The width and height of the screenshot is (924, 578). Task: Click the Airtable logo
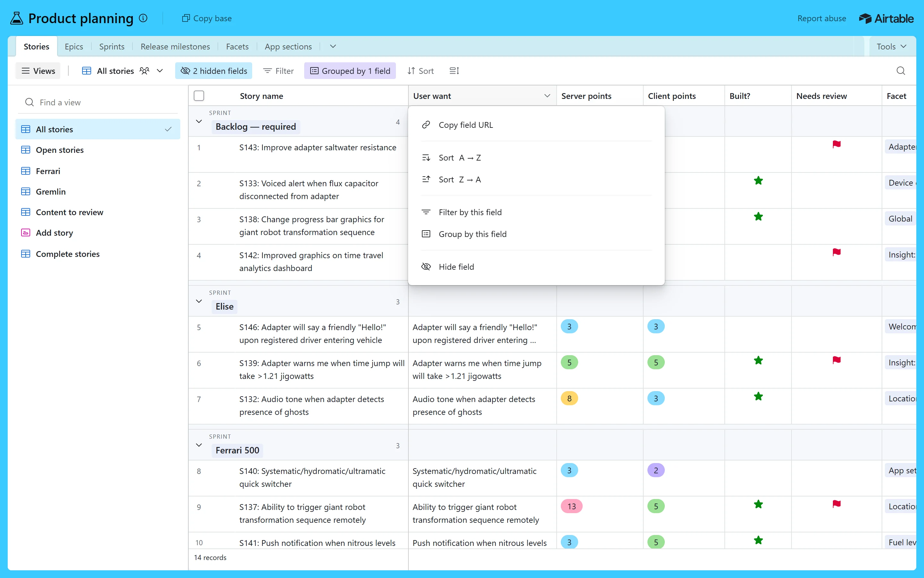(x=886, y=18)
